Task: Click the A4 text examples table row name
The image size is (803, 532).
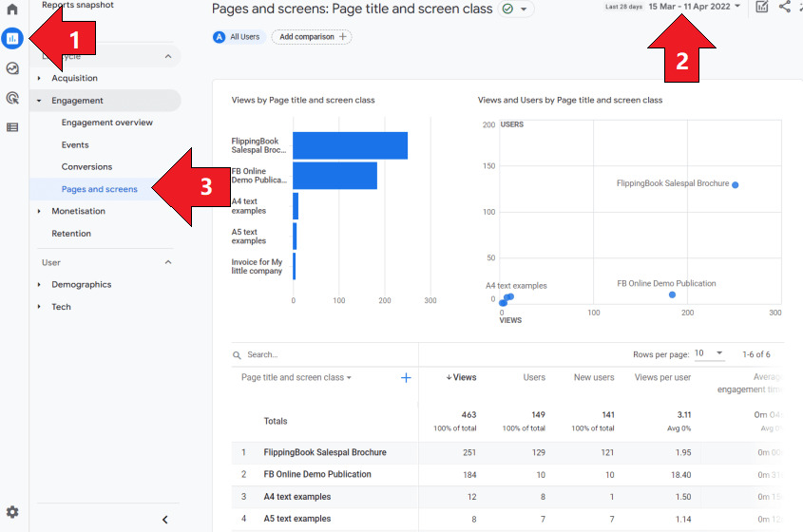Action: pyautogui.click(x=297, y=497)
